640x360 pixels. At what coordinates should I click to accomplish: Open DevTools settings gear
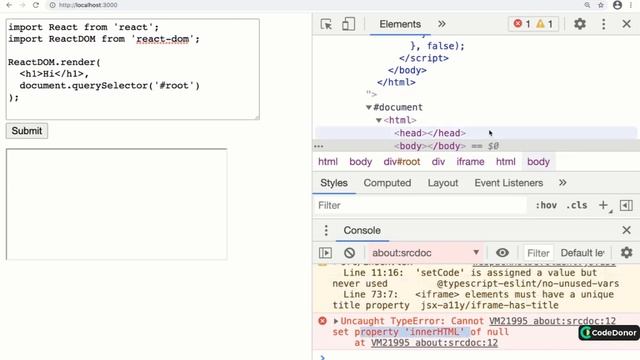point(580,24)
